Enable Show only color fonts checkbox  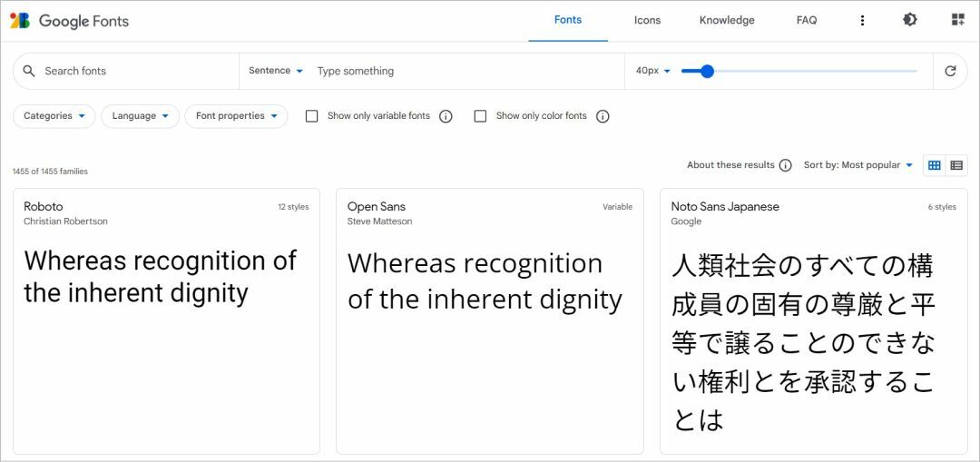tap(480, 116)
